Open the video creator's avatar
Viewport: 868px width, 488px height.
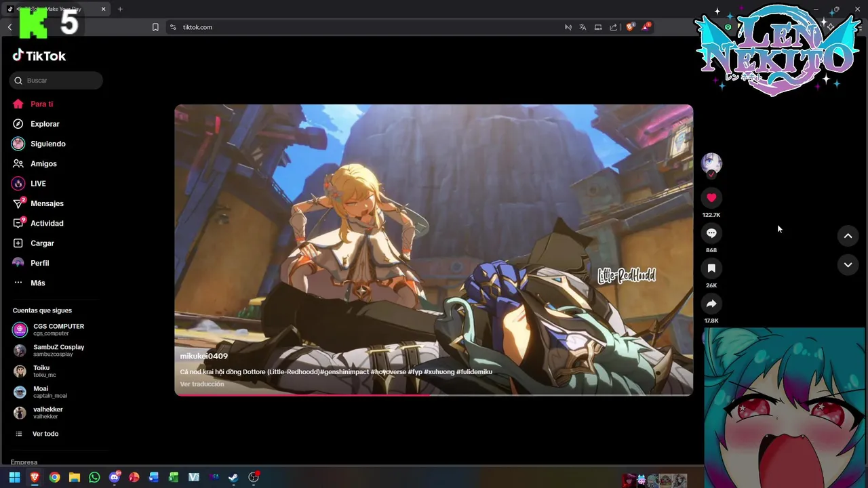tap(711, 163)
